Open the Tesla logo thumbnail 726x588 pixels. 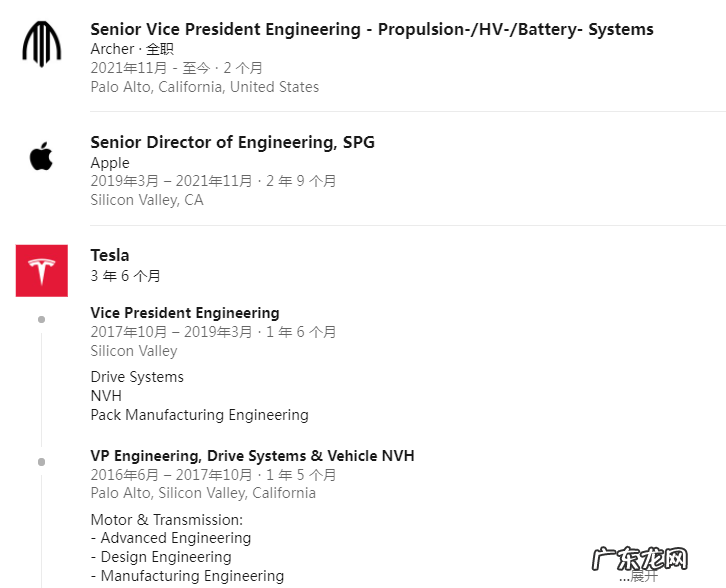tap(41, 270)
